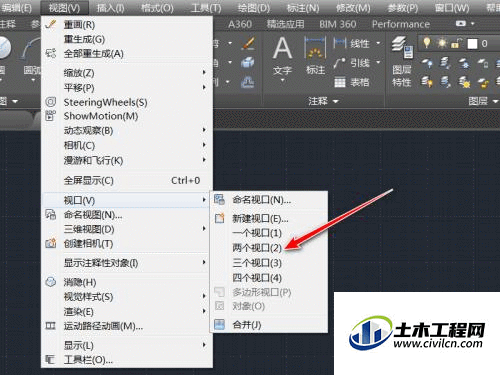Open the 视图(V) menu in menu bar

click(x=64, y=8)
